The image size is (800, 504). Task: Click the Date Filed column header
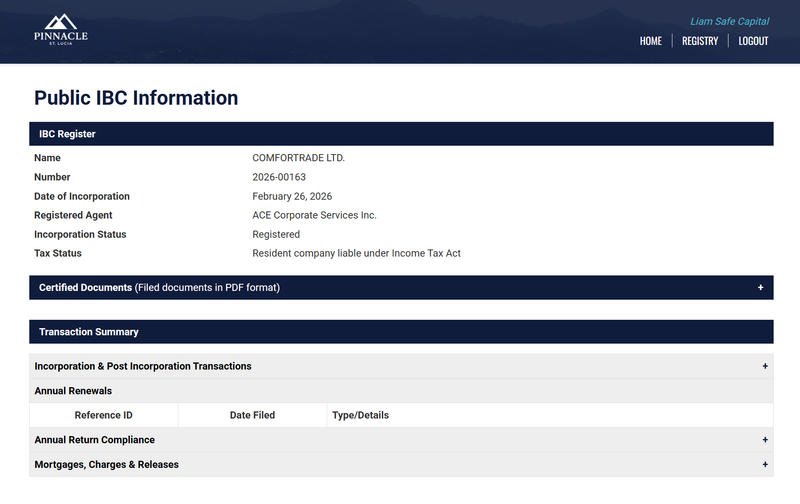tap(252, 415)
